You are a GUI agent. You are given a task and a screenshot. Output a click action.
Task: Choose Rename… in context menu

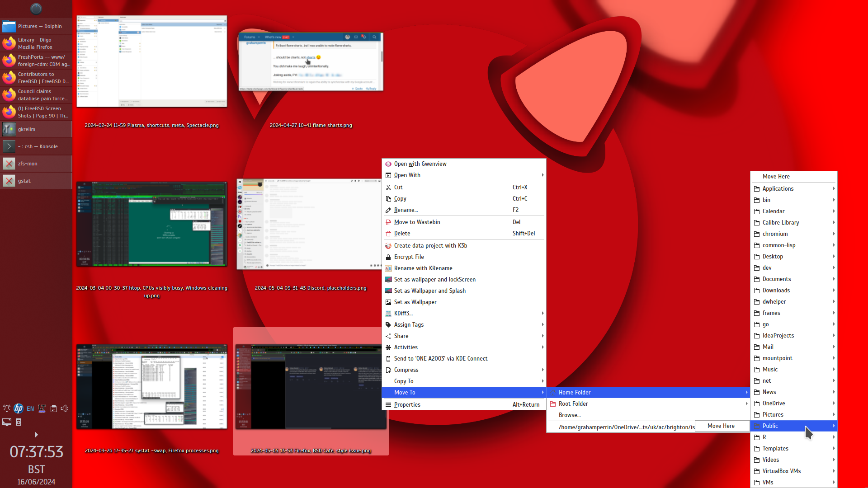tap(464, 210)
